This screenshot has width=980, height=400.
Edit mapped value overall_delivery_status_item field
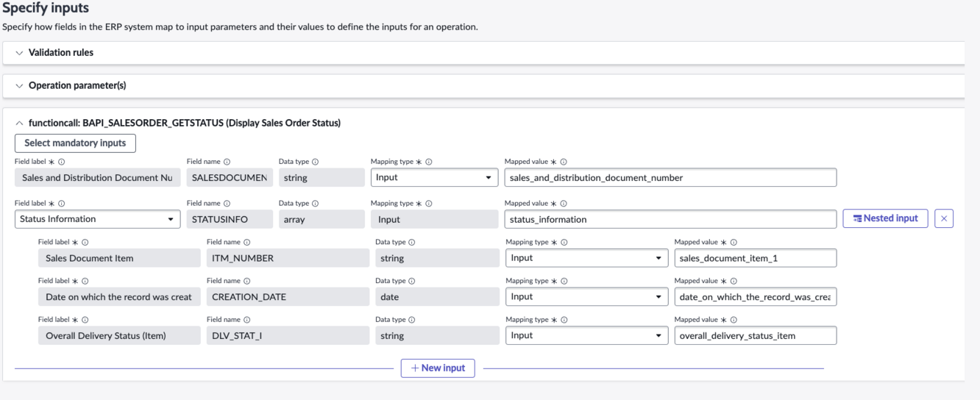point(756,335)
